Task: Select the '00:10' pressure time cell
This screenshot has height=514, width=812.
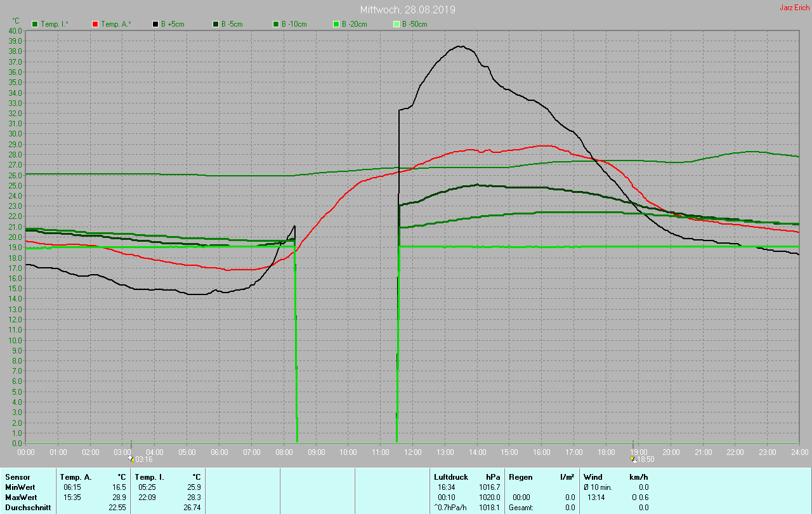Action: click(x=447, y=497)
